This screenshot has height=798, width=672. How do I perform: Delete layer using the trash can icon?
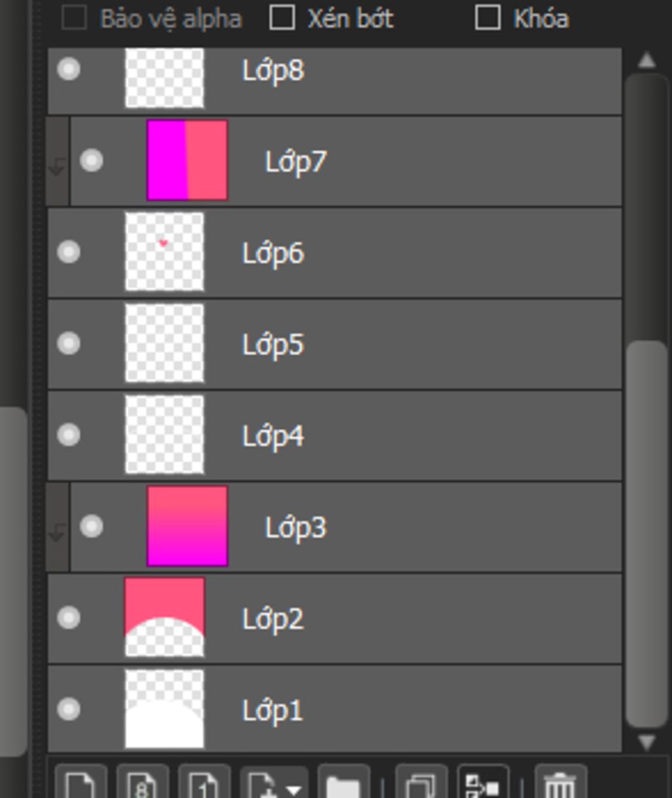[560, 783]
